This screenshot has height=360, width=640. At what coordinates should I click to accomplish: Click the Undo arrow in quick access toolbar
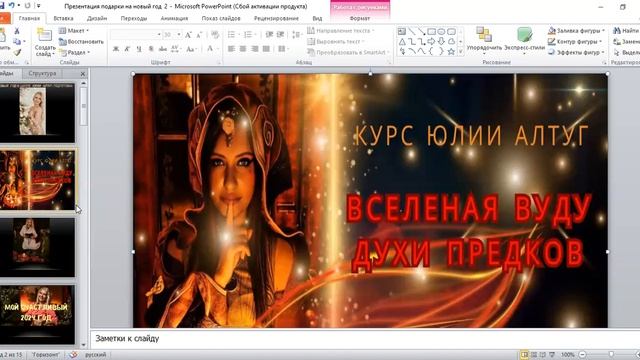(x=12, y=6)
